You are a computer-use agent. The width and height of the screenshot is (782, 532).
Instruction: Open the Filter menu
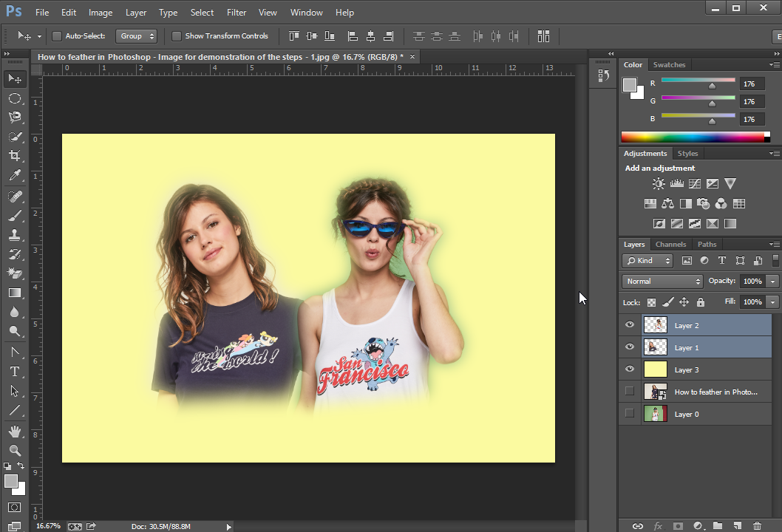(236, 12)
